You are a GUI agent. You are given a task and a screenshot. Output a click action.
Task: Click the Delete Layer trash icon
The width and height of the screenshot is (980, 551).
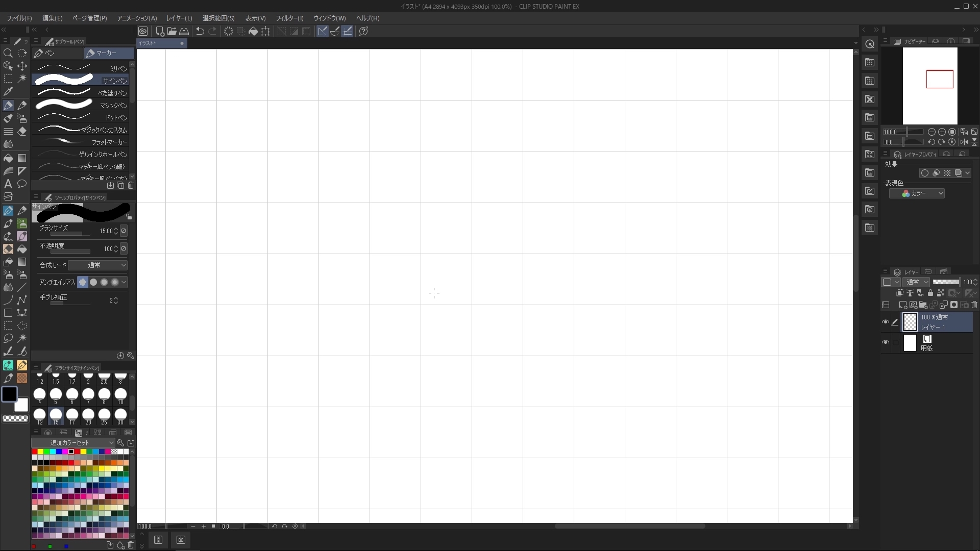click(x=974, y=305)
